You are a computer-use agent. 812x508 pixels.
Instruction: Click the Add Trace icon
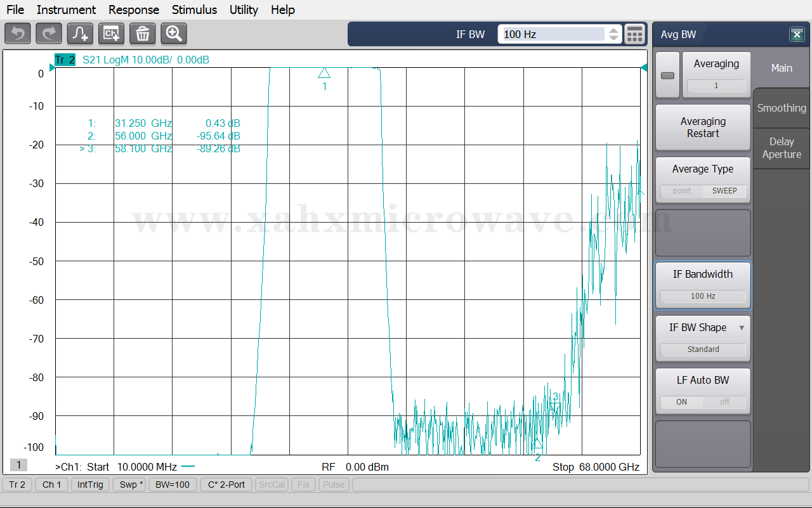pos(81,34)
